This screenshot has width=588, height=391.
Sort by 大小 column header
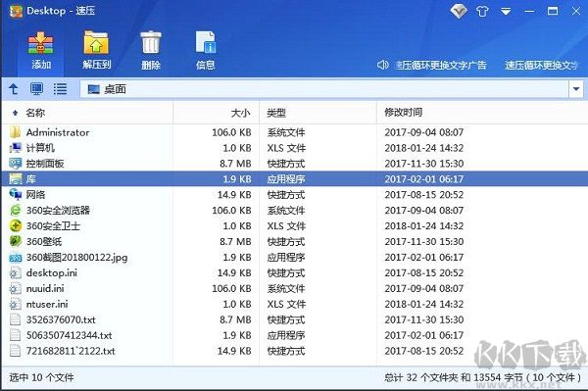[x=240, y=113]
